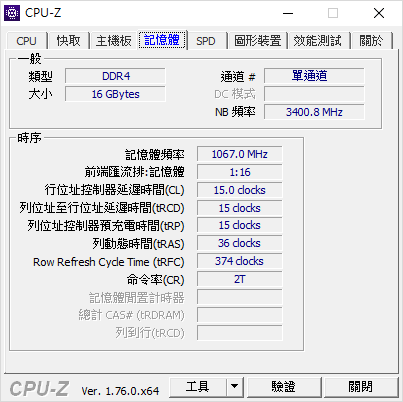Click the 2T command rate value
Viewport: 403px width, 402px height.
pyautogui.click(x=240, y=279)
